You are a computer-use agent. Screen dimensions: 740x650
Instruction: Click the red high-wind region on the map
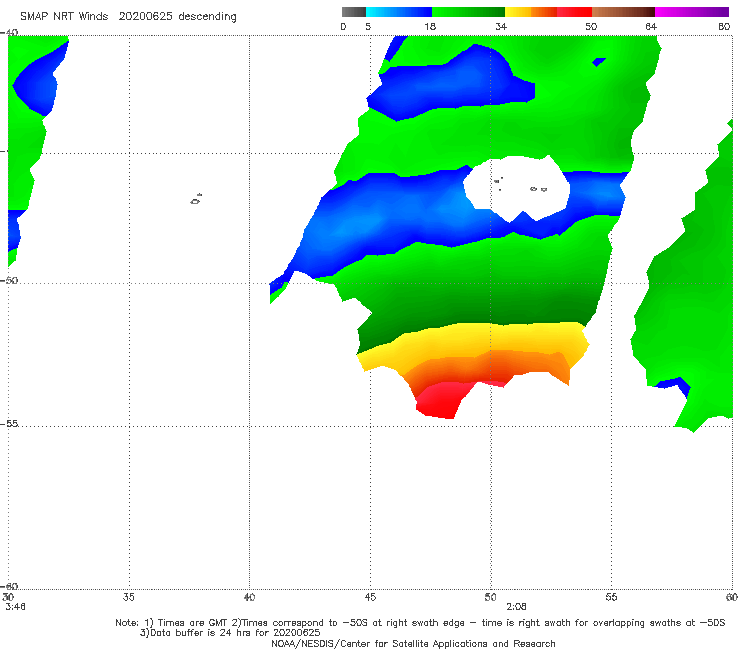(441, 399)
